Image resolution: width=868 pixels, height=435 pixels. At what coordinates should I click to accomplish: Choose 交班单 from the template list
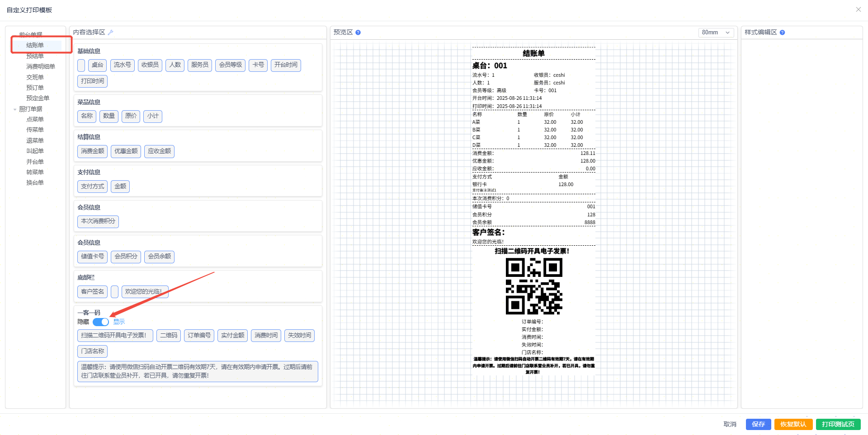[x=35, y=77]
